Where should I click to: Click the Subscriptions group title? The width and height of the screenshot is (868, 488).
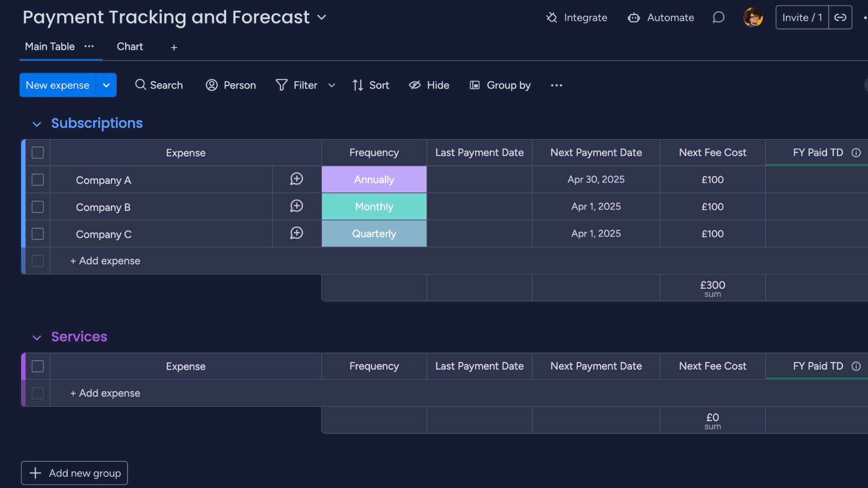[x=97, y=123]
